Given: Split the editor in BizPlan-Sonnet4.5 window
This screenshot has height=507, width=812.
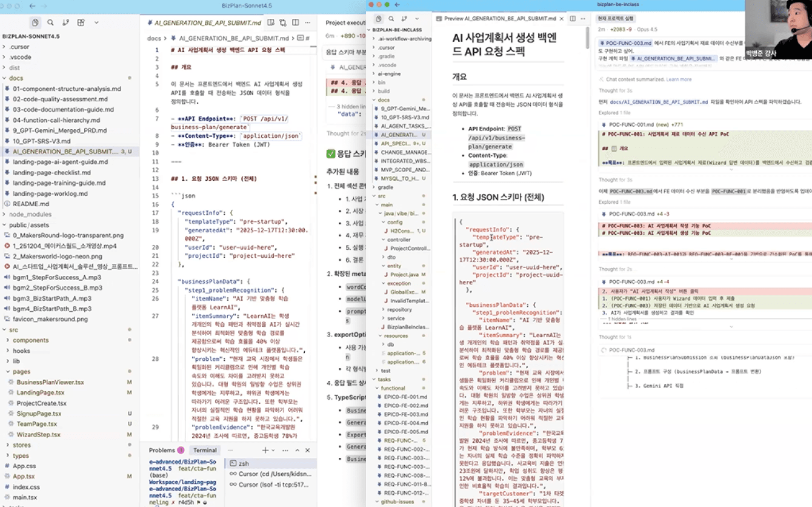Looking at the screenshot, I should tap(295, 22).
